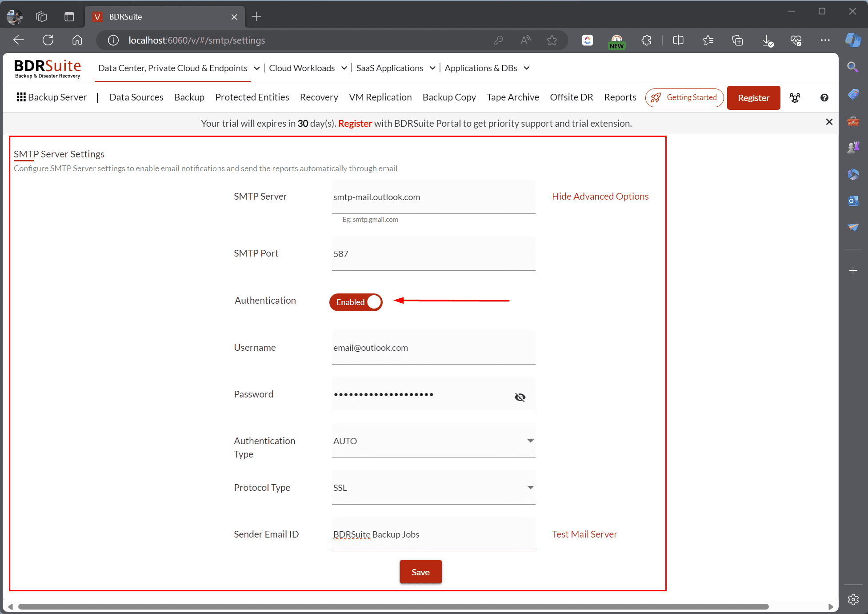
Task: Click the site information icon in address bar
Action: tap(114, 40)
